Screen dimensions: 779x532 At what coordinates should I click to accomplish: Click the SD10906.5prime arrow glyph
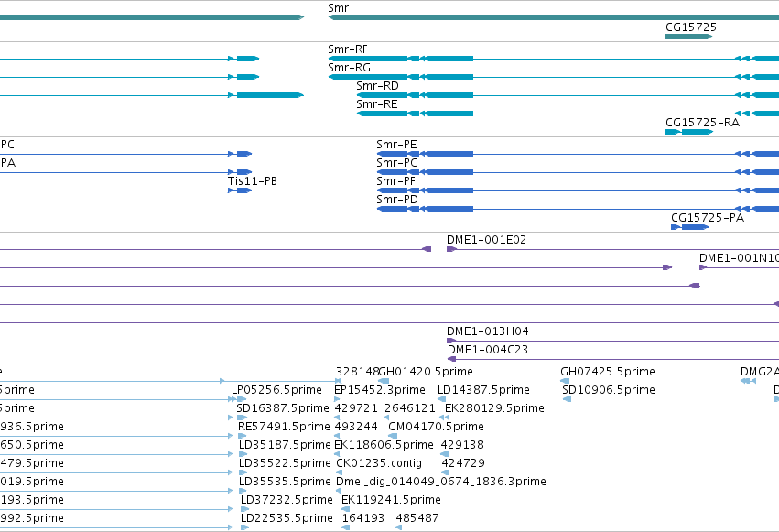point(567,399)
